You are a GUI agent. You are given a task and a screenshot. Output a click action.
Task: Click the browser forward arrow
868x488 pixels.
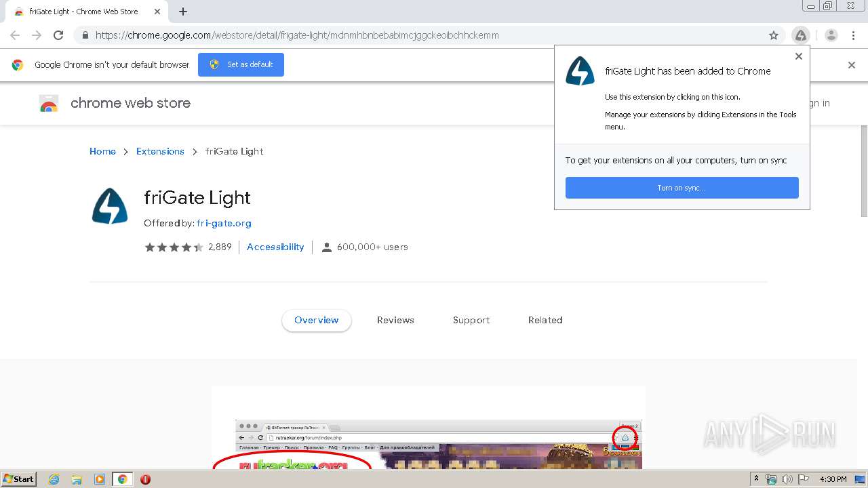37,35
